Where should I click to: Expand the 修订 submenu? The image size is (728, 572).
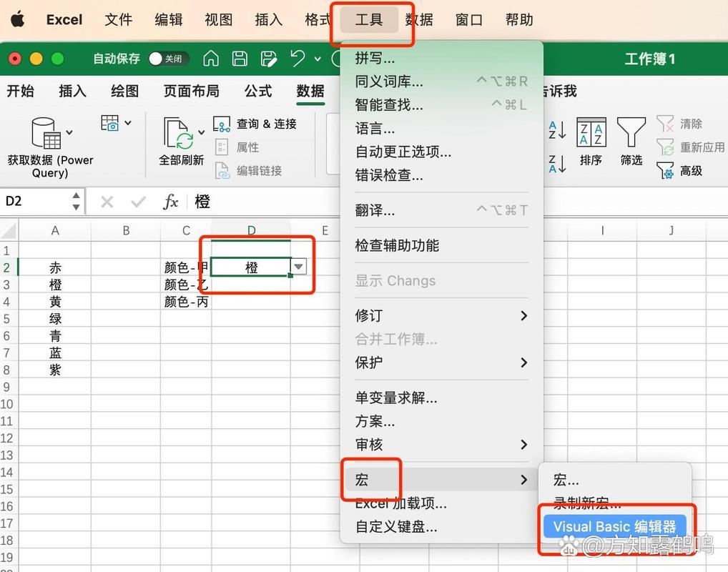(x=441, y=316)
